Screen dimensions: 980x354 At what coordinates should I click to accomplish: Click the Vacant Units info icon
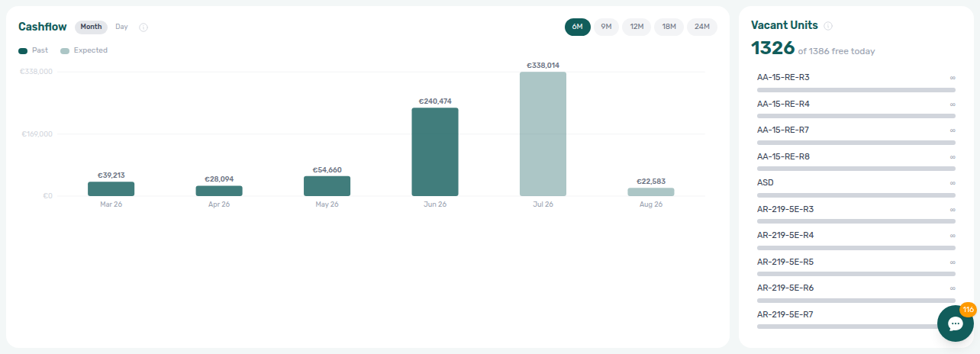pyautogui.click(x=828, y=26)
